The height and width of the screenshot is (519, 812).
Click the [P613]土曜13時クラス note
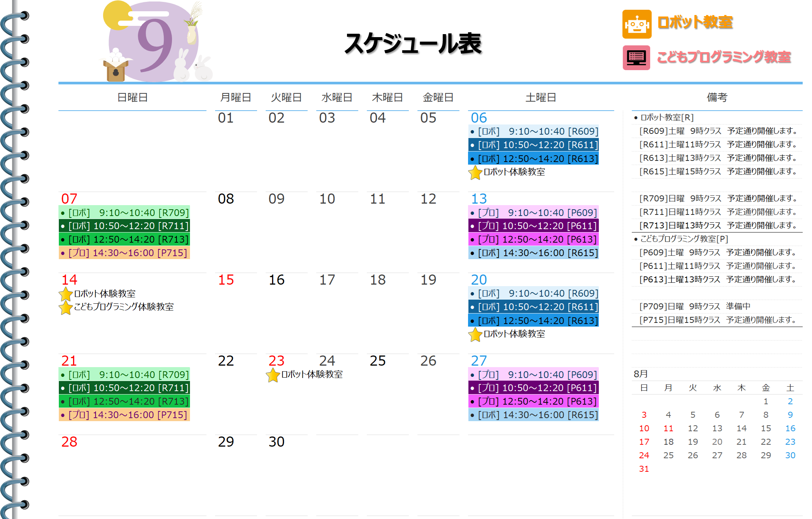(718, 279)
